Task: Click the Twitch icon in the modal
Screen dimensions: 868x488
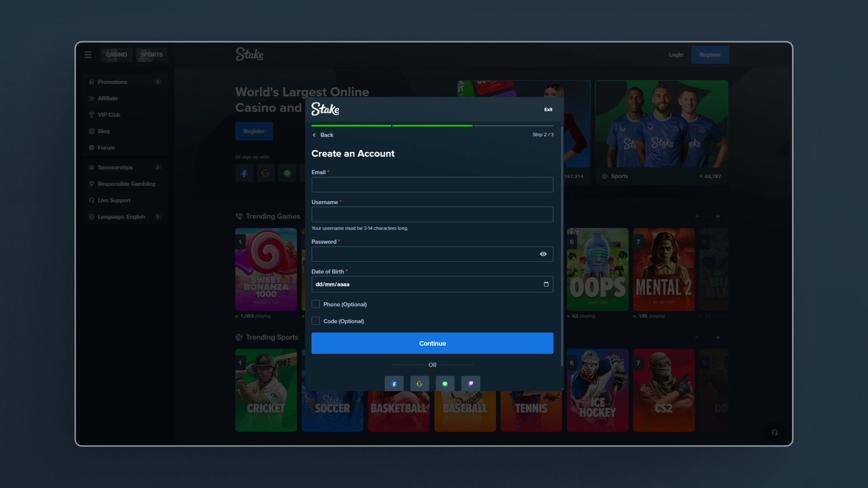Action: pos(471,384)
